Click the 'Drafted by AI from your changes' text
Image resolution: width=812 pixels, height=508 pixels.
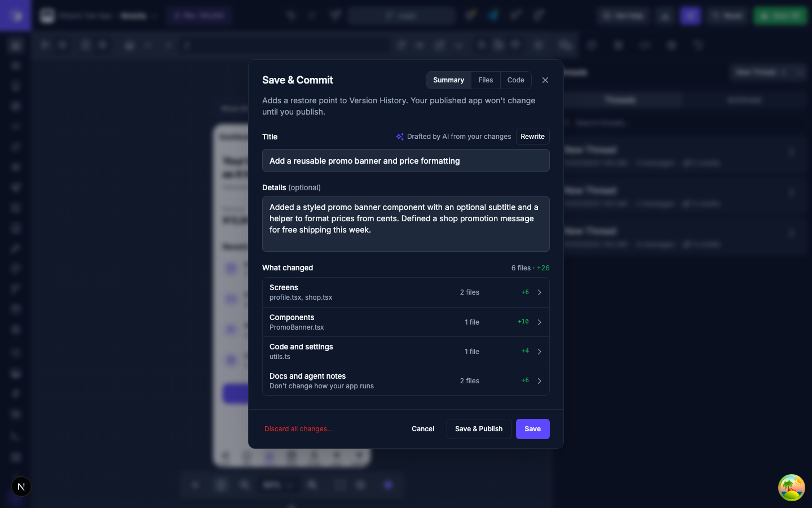459,137
